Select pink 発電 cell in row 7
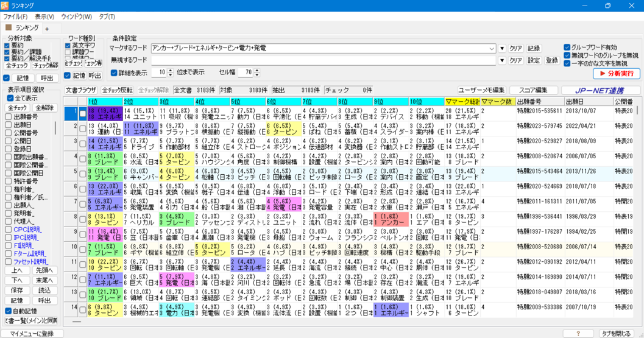Viewport: 644px width, 338px height. coord(284,204)
